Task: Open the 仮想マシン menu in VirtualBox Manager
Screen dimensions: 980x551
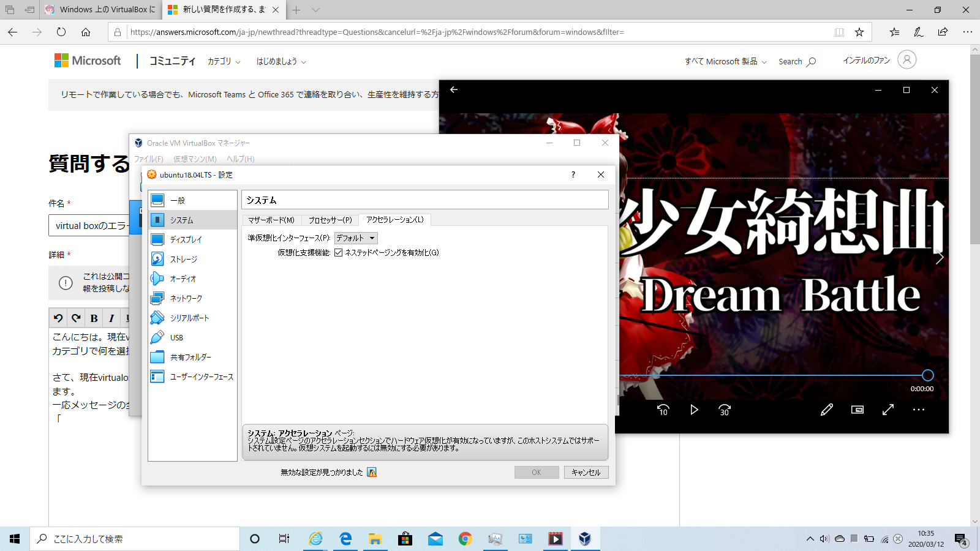Action: click(x=195, y=159)
